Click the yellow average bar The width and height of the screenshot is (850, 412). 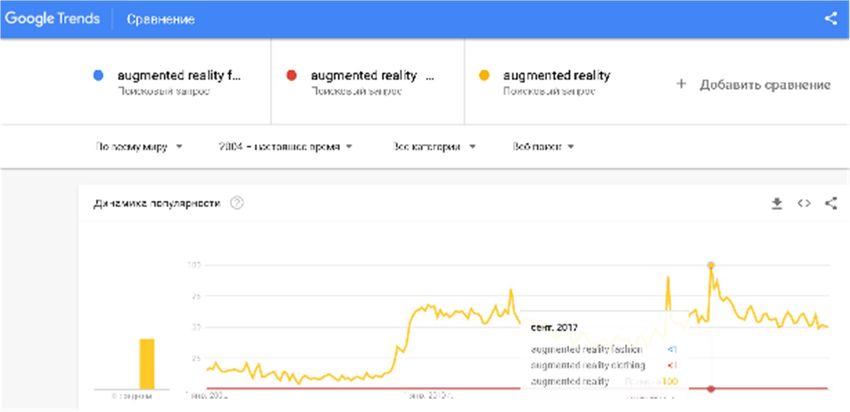click(x=147, y=364)
